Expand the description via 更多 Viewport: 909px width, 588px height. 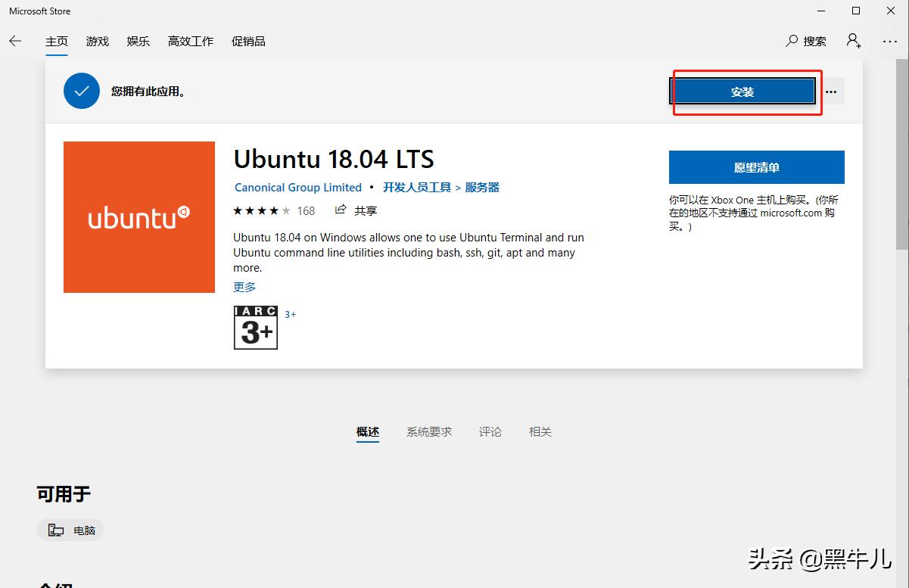pyautogui.click(x=244, y=287)
